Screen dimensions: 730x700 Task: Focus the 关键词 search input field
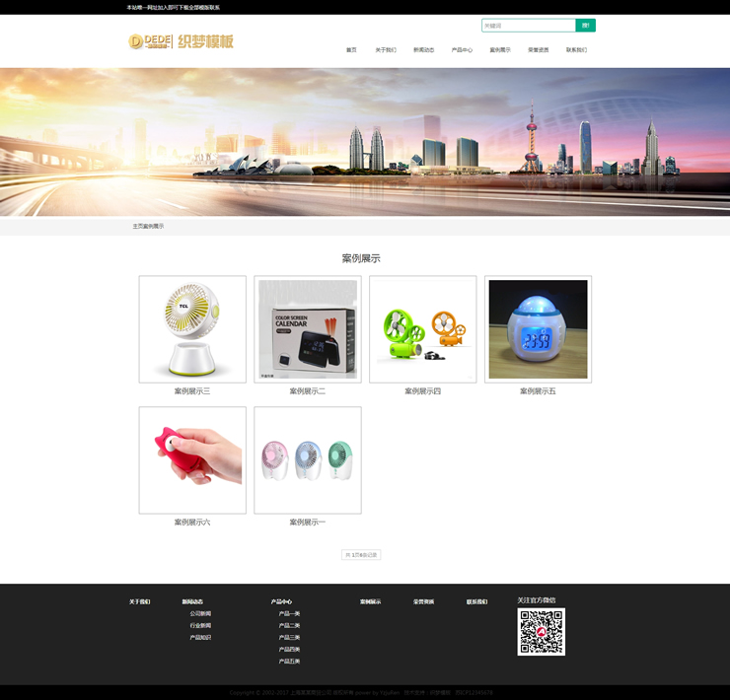[x=528, y=26]
